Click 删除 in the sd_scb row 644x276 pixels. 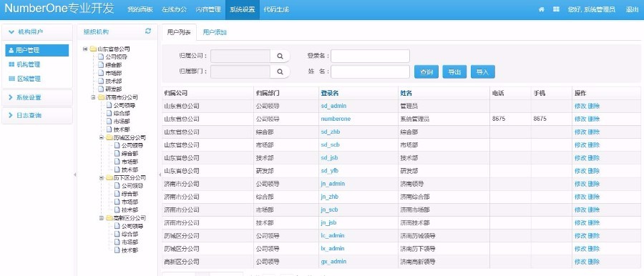[594, 145]
